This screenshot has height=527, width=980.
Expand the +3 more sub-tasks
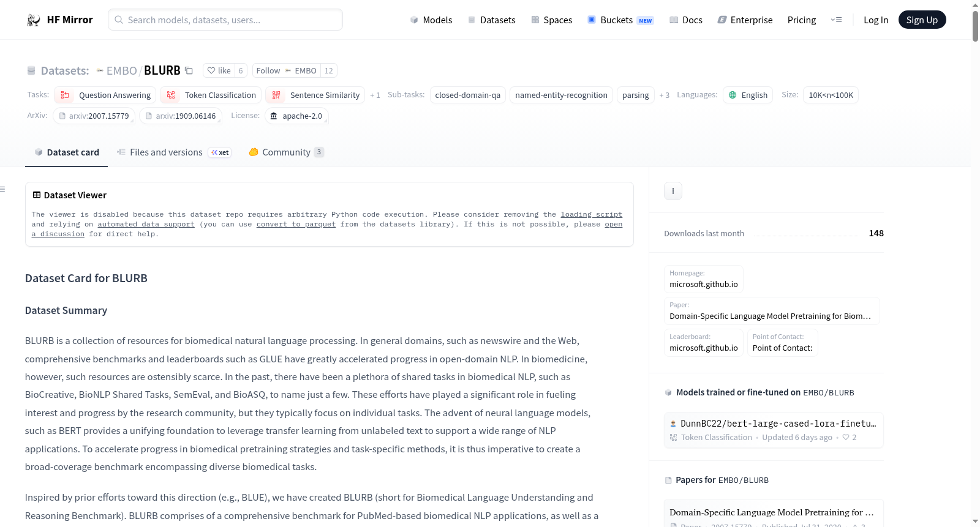(x=664, y=95)
